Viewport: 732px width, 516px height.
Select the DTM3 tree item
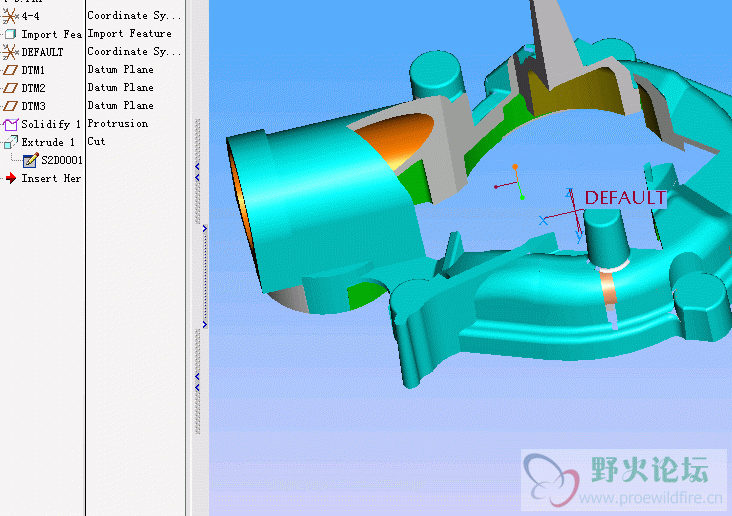(x=34, y=106)
